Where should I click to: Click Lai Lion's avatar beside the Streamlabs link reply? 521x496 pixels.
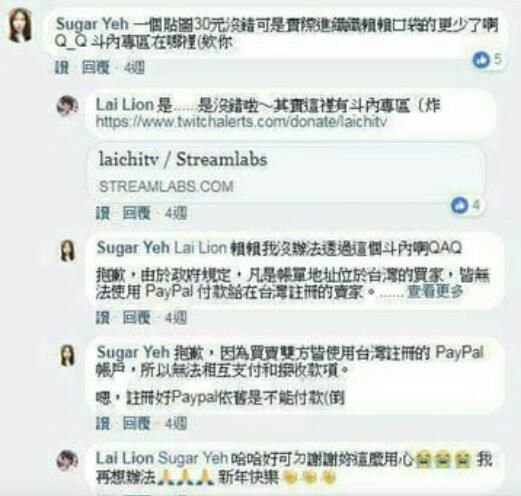[68, 106]
